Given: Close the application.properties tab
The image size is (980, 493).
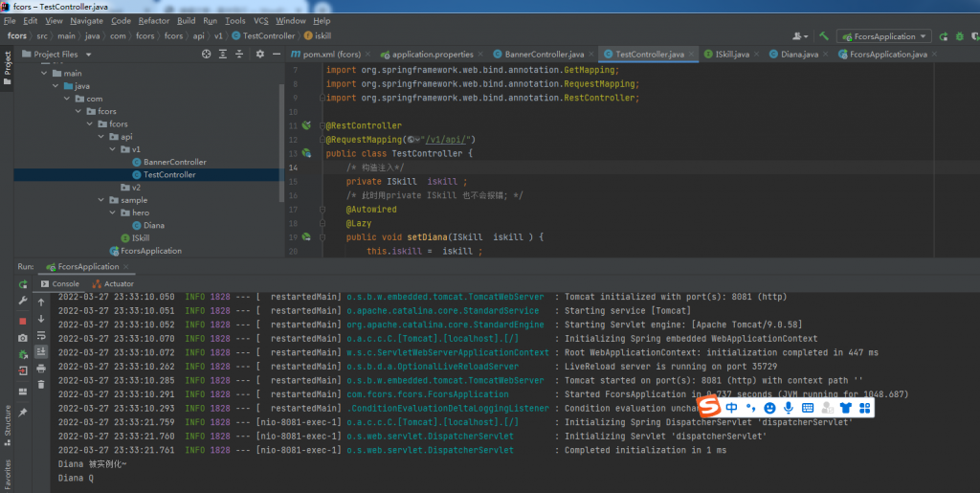Looking at the screenshot, I should (480, 55).
